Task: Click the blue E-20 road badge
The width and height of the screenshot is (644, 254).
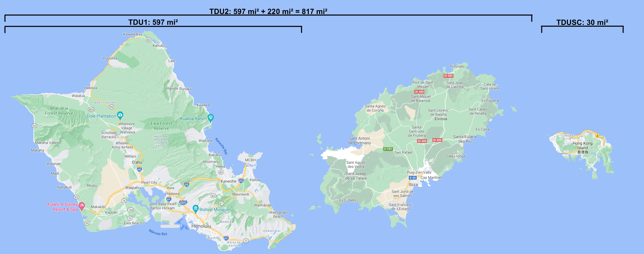Action: point(413,178)
